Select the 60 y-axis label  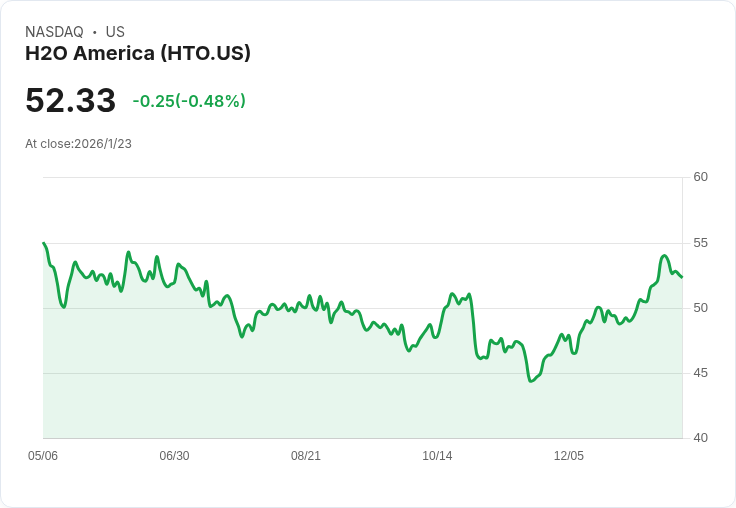(700, 177)
